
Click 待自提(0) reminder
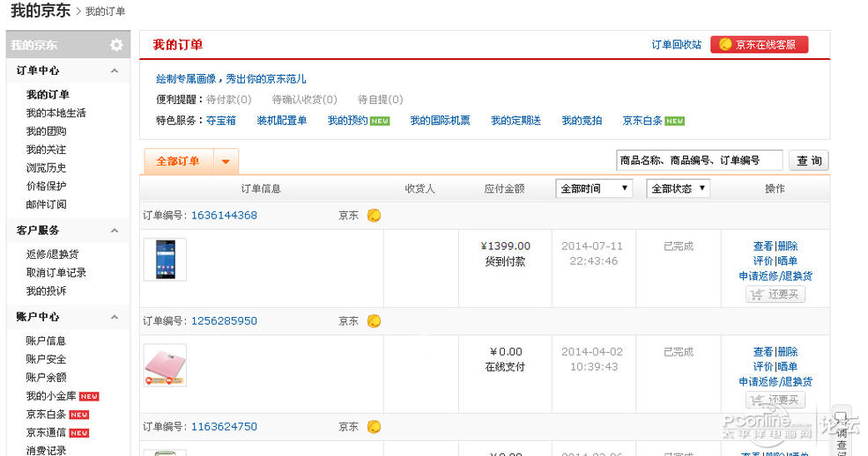click(x=381, y=99)
